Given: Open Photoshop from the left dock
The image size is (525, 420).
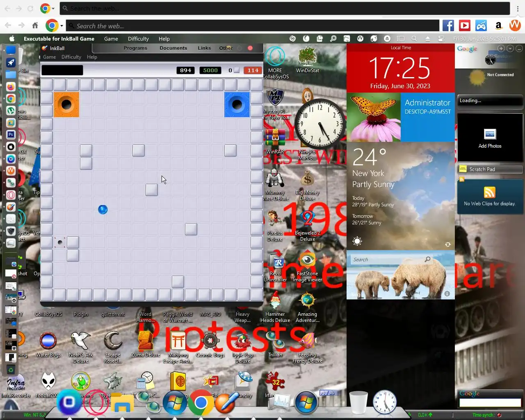Looking at the screenshot, I should coord(11,135).
